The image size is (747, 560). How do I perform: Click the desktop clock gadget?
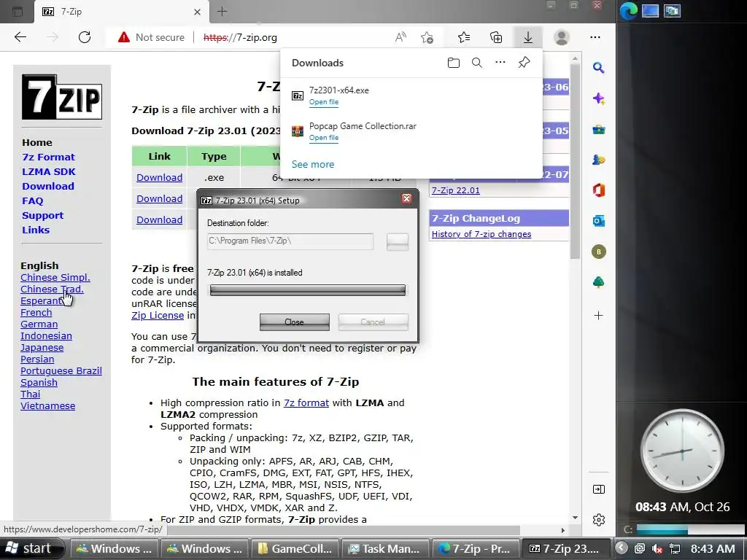pyautogui.click(x=682, y=451)
